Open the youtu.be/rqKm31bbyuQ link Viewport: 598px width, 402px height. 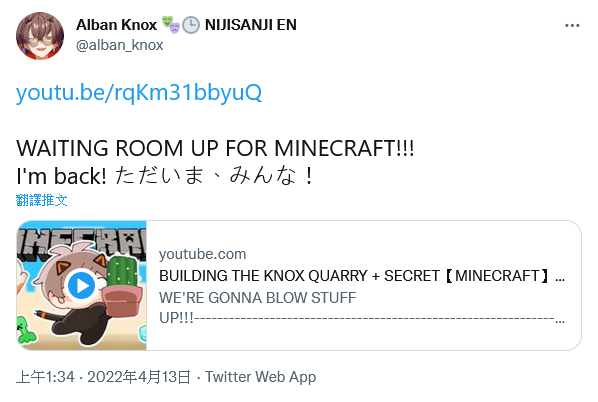(x=139, y=93)
